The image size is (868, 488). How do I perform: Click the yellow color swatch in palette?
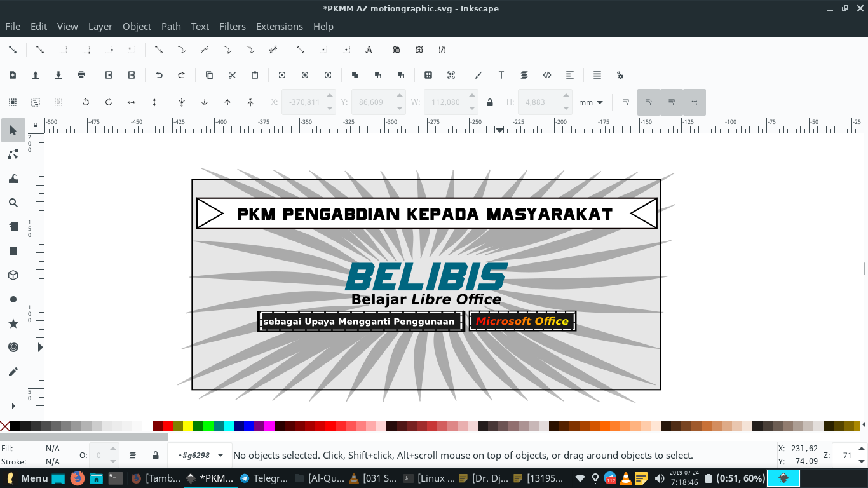[x=188, y=426]
